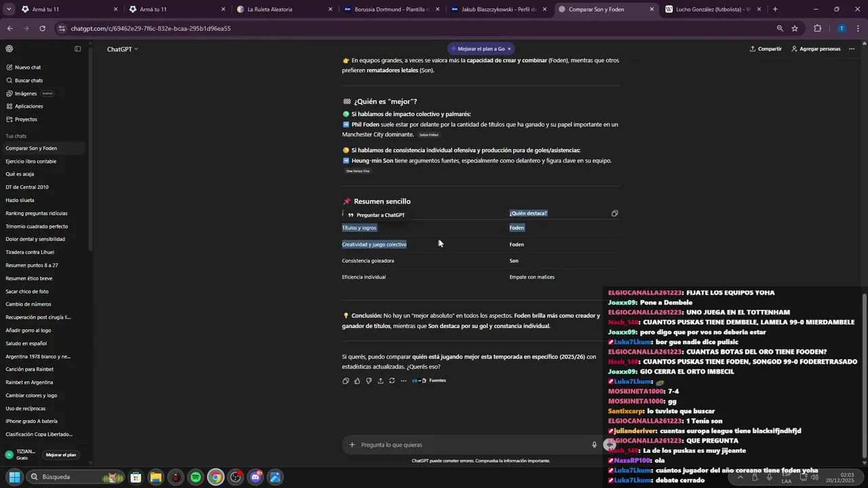Viewport: 868px width, 488px height.
Task: Open the 'Ranking preguntas ridículas' chat
Action: click(43, 213)
